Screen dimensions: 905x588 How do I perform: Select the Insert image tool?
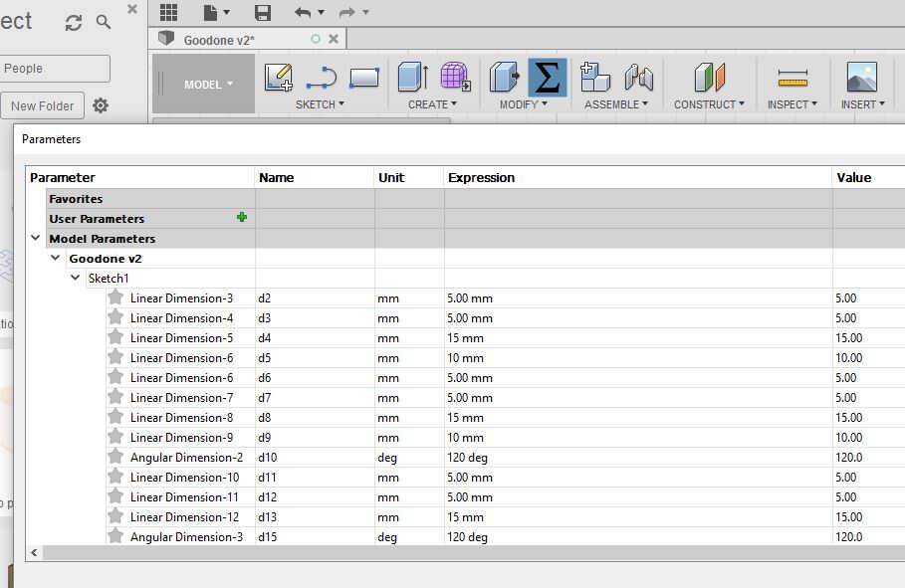pos(862,78)
